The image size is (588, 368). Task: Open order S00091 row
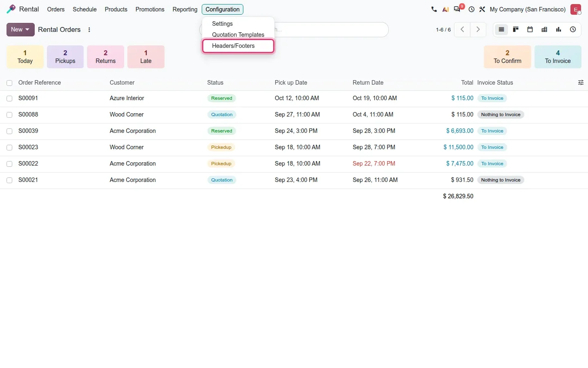(294, 99)
